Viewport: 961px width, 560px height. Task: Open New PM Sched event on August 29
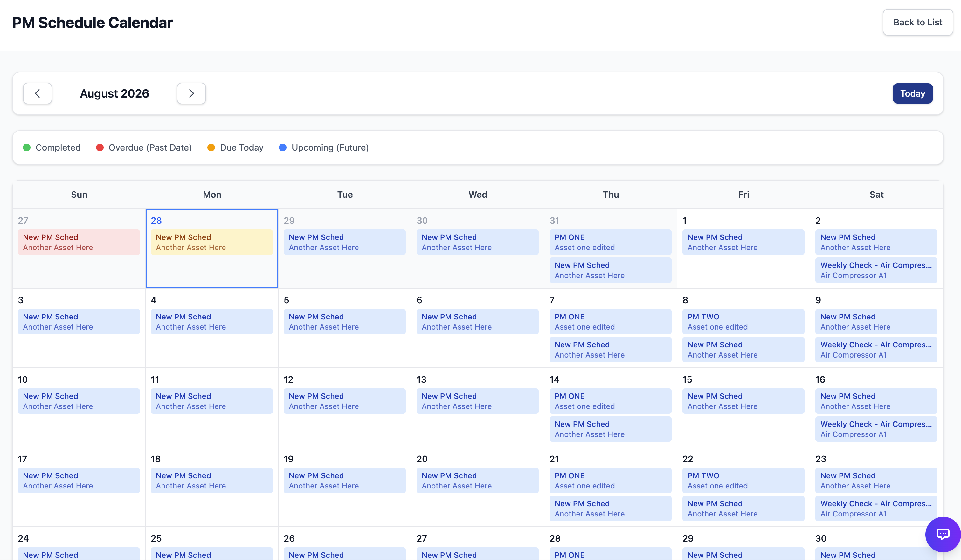click(743, 554)
